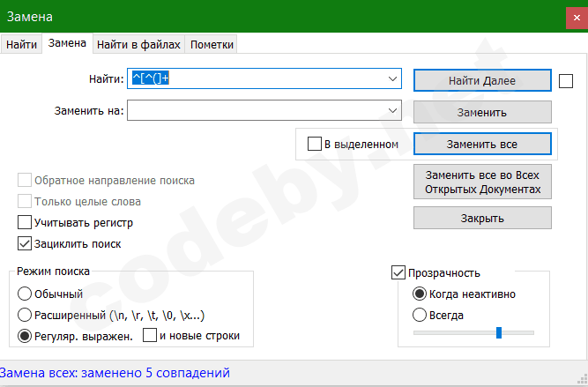
Task: Enable the и новые строки checkbox
Action: pyautogui.click(x=150, y=335)
